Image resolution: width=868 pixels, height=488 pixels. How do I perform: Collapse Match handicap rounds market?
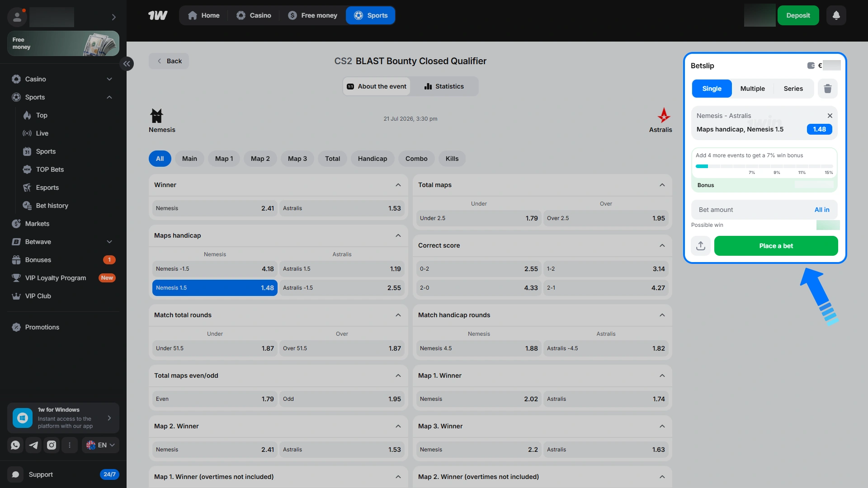click(x=662, y=315)
